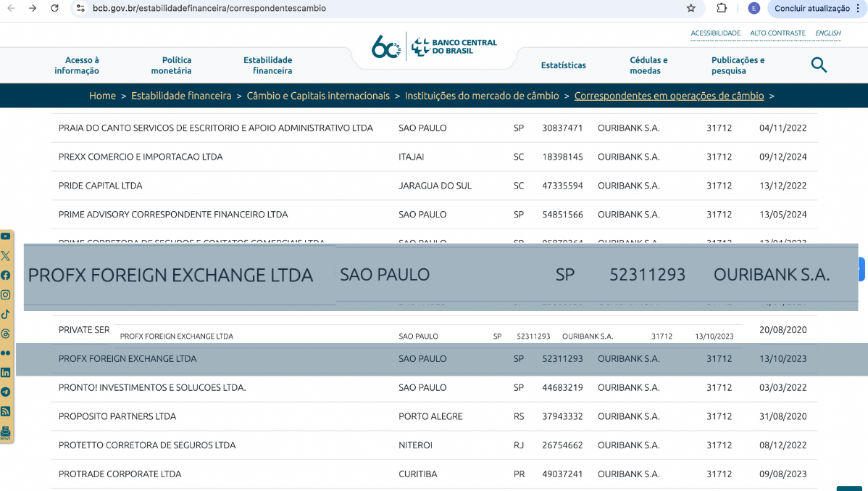This screenshot has width=868, height=491.
Task: Open the Cédulas e moedas menu
Action: click(648, 65)
